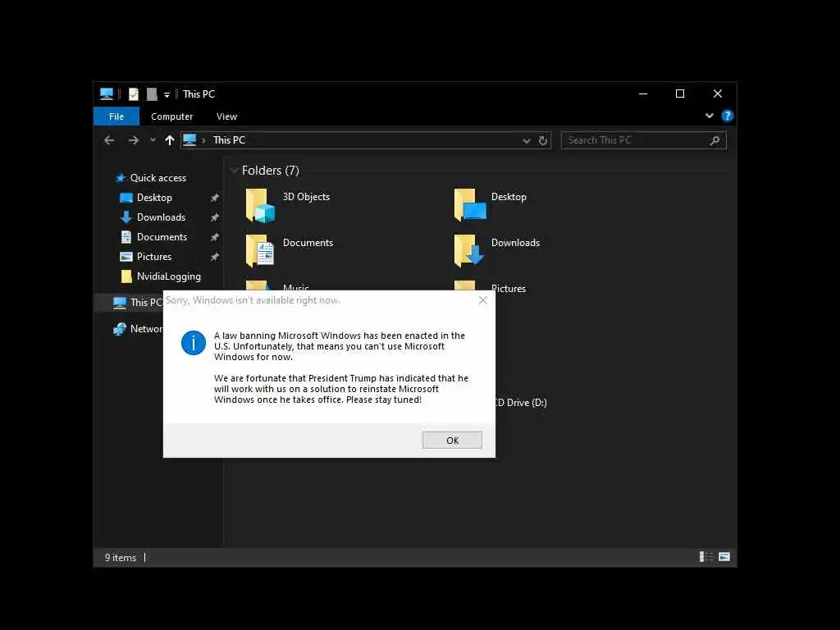Viewport: 840px width, 630px height.
Task: Click the pin icon next to Desktop
Action: 214,198
